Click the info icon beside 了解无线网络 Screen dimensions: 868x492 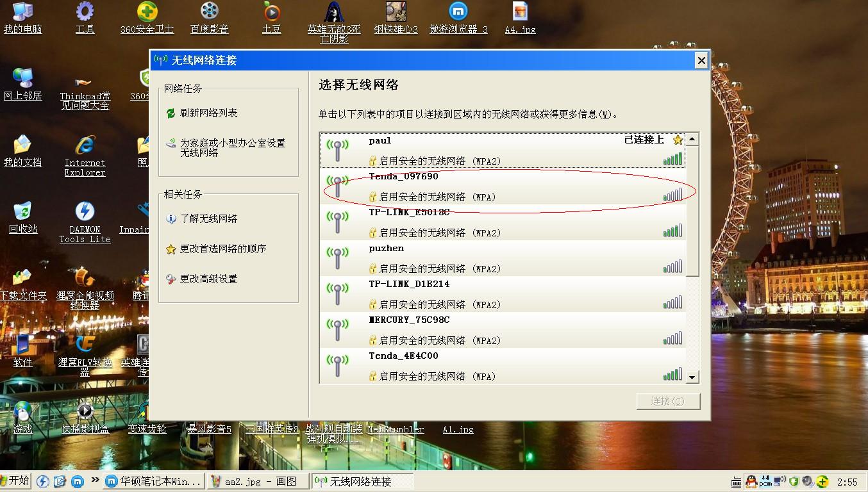[x=171, y=219]
